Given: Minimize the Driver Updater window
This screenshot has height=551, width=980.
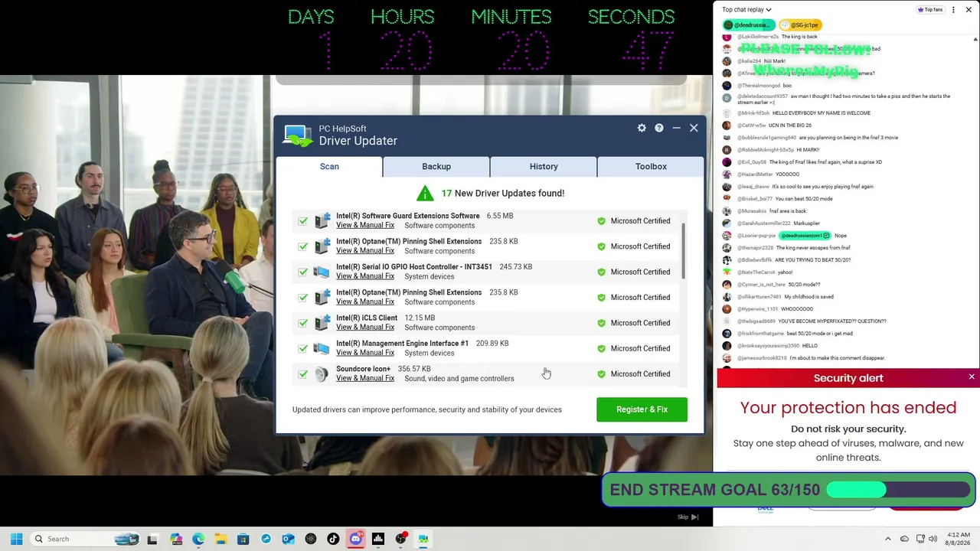Looking at the screenshot, I should tap(676, 128).
